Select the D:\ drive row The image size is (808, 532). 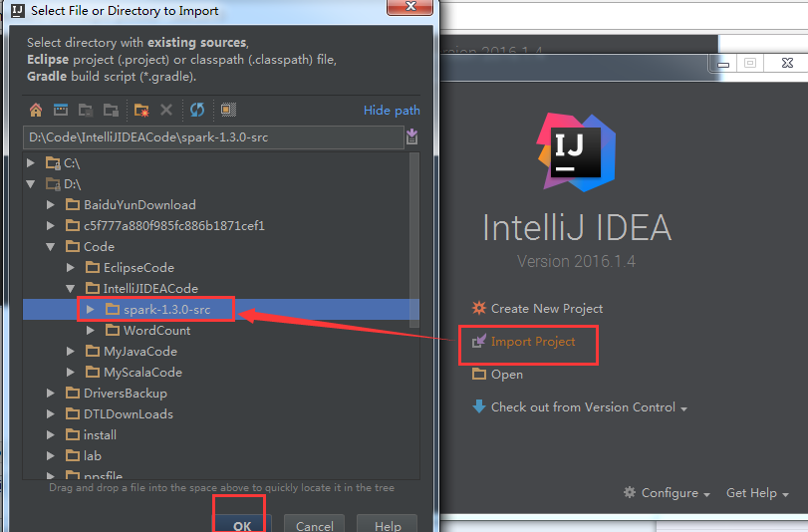pos(216,184)
